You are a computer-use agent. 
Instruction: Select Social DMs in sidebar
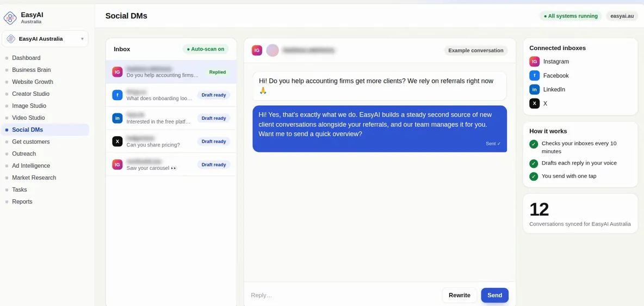45,130
